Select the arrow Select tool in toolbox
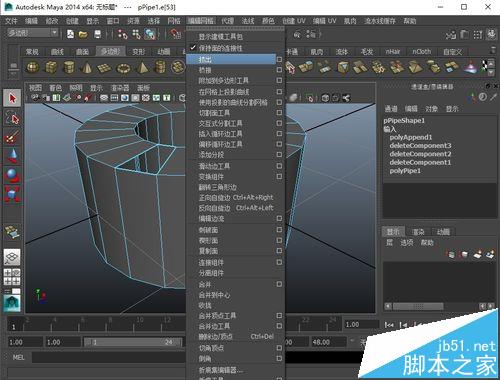 (x=12, y=98)
